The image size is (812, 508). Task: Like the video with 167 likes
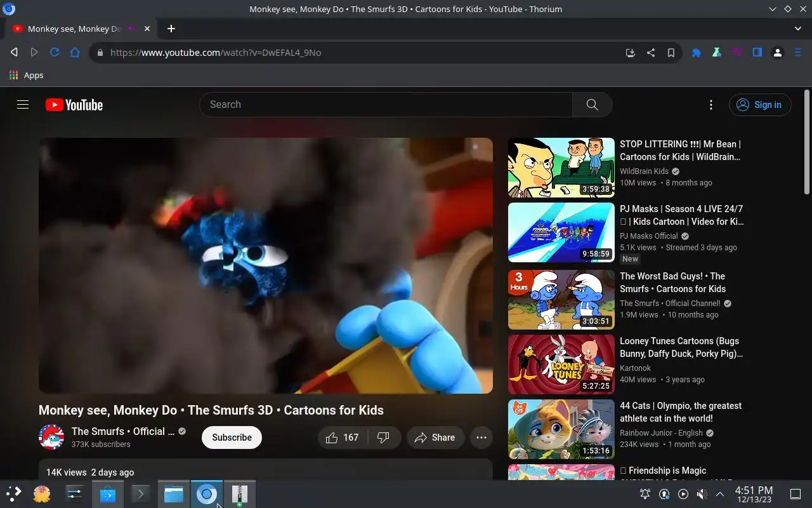(x=343, y=438)
